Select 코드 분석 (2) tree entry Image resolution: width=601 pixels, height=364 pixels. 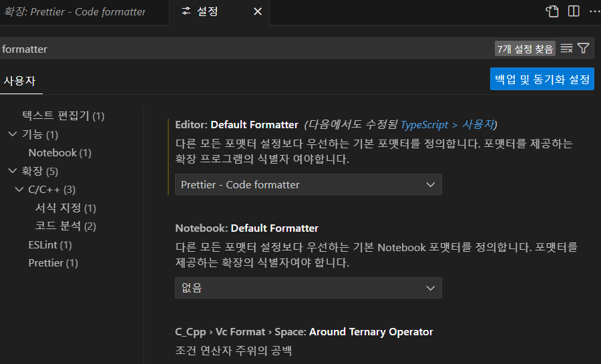(x=65, y=226)
